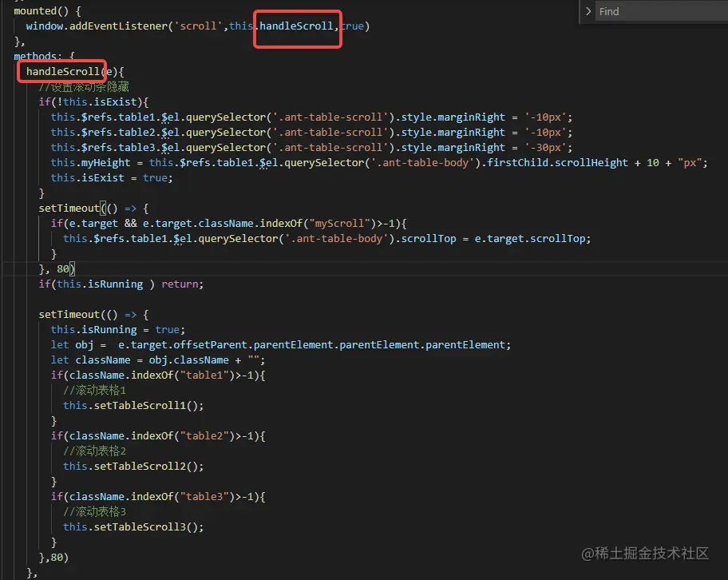Click '$refs.table3' in the marginRight assignment line

pos(118,147)
